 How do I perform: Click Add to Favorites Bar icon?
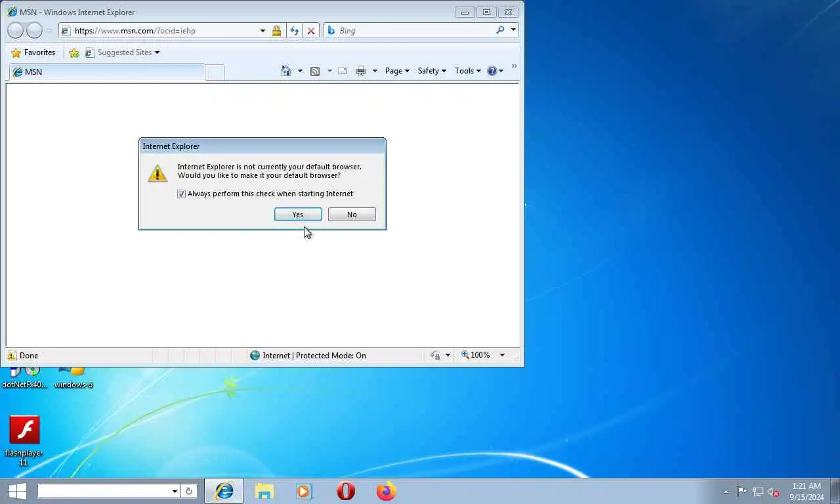coord(74,52)
